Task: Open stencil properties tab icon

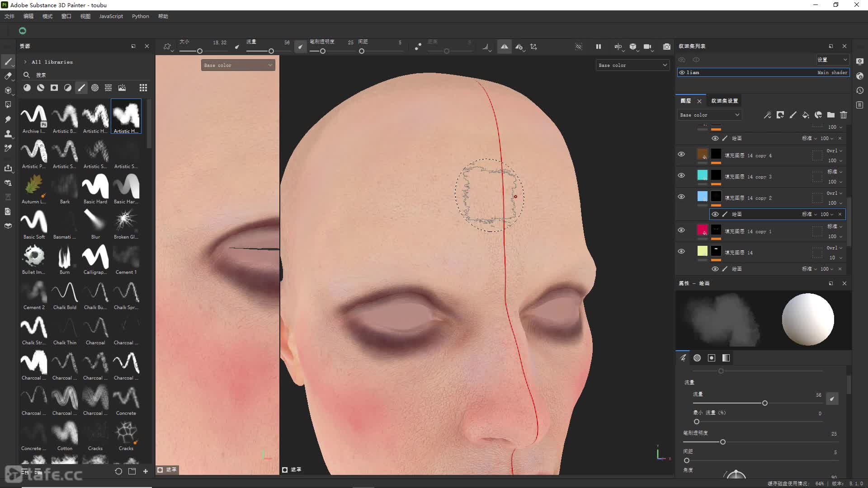Action: pos(712,358)
